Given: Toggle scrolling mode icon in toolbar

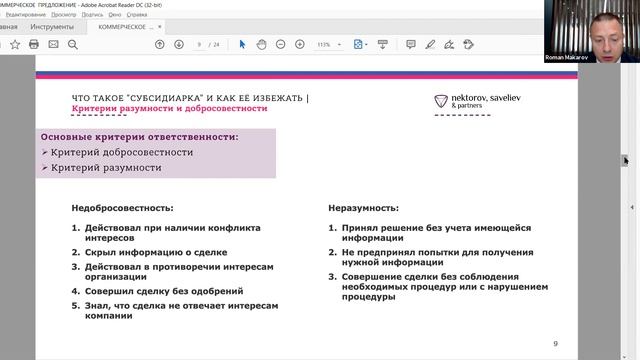Looking at the screenshot, I should (x=382, y=44).
